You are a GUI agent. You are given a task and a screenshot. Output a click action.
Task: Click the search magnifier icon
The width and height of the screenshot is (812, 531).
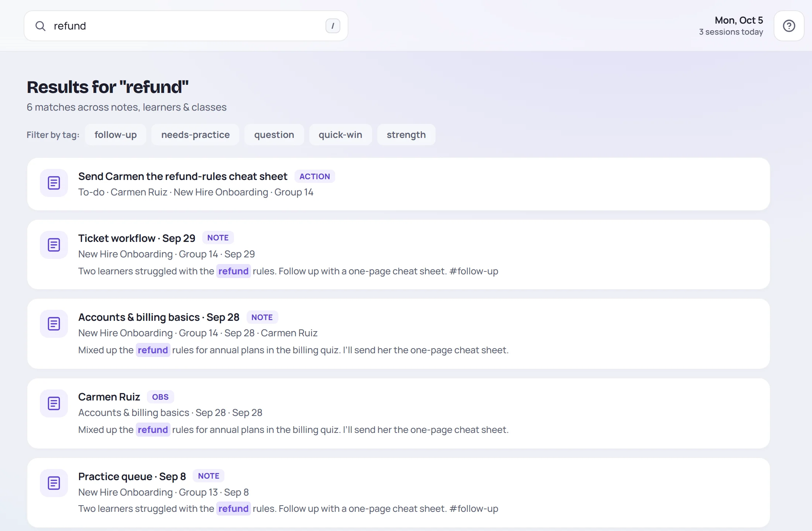(x=40, y=26)
